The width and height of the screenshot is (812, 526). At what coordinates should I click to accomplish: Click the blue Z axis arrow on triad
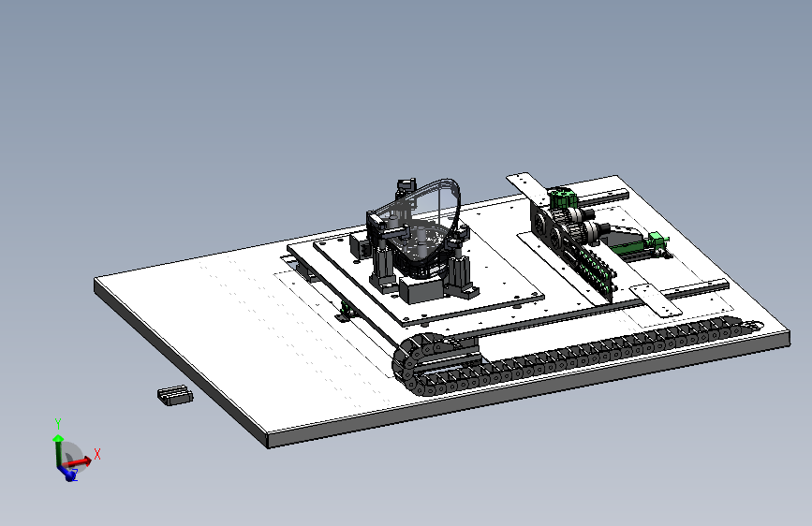point(66,473)
